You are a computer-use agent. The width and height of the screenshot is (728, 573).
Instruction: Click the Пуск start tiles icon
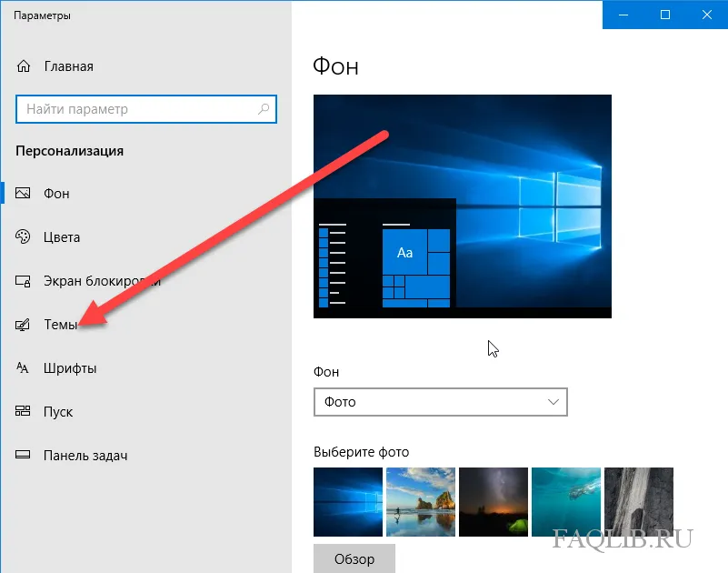pos(23,411)
